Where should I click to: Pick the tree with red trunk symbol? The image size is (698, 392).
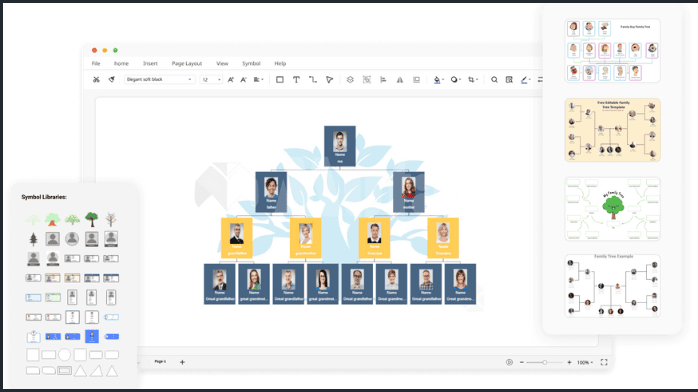(x=53, y=219)
